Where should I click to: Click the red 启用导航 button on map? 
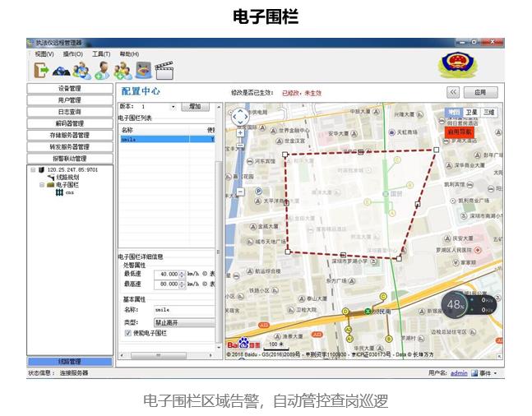point(457,131)
